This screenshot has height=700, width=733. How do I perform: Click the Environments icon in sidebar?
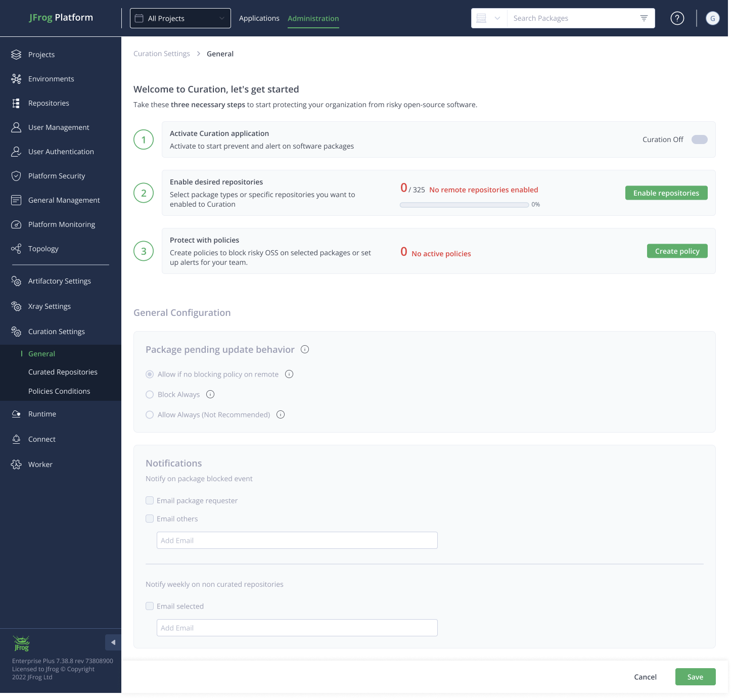pos(16,79)
